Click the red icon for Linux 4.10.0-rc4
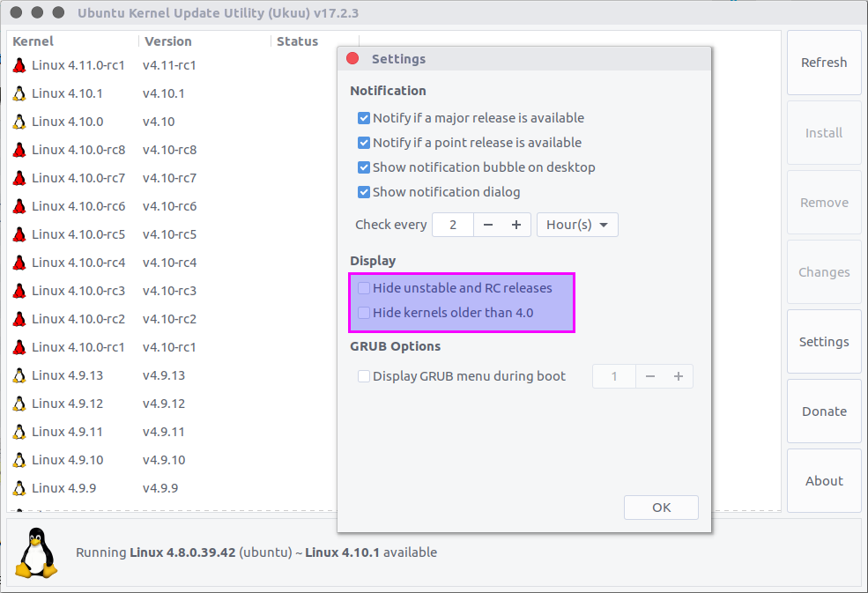 pyautogui.click(x=19, y=263)
